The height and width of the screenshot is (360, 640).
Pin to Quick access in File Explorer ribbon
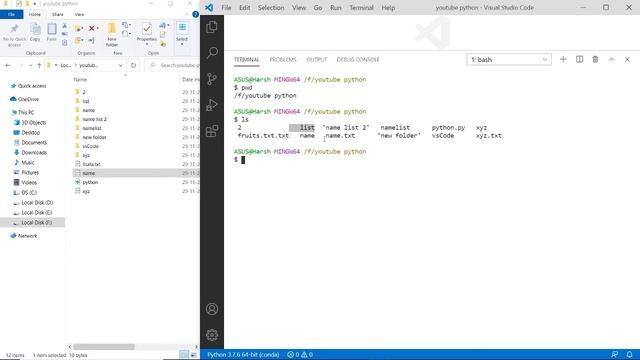(14, 34)
